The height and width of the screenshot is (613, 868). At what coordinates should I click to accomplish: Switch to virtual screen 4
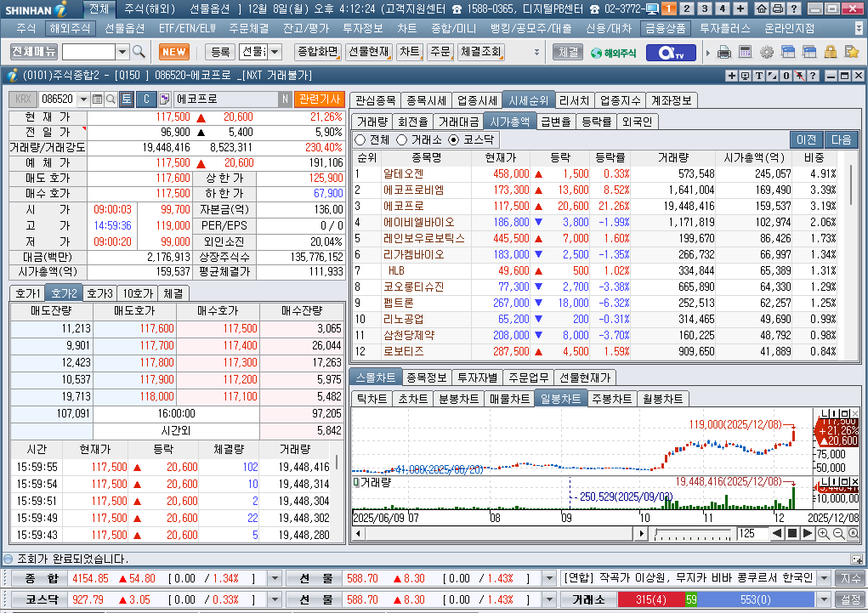click(722, 9)
